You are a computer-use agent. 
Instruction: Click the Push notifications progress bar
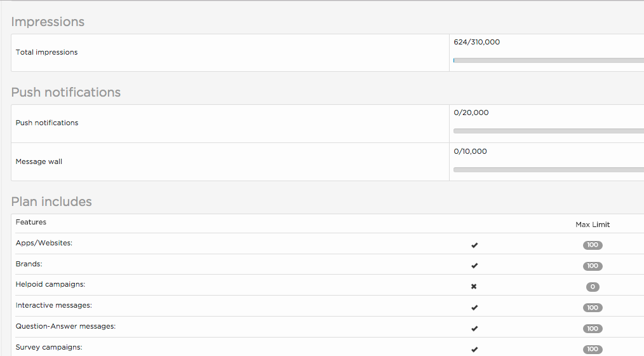coord(549,131)
